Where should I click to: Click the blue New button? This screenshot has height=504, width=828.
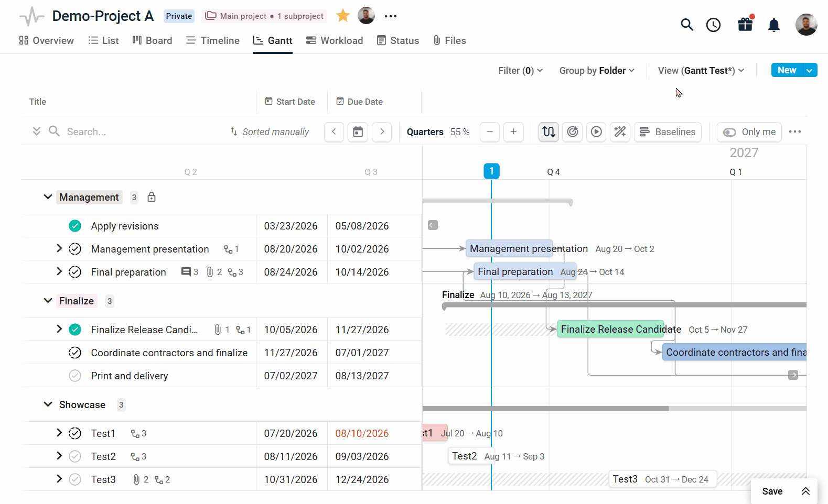pyautogui.click(x=787, y=70)
